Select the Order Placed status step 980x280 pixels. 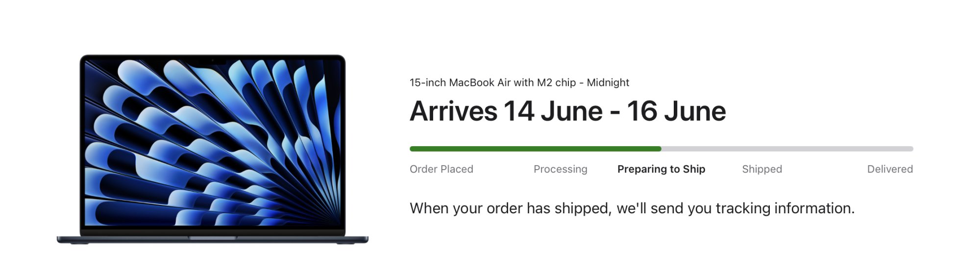441,169
